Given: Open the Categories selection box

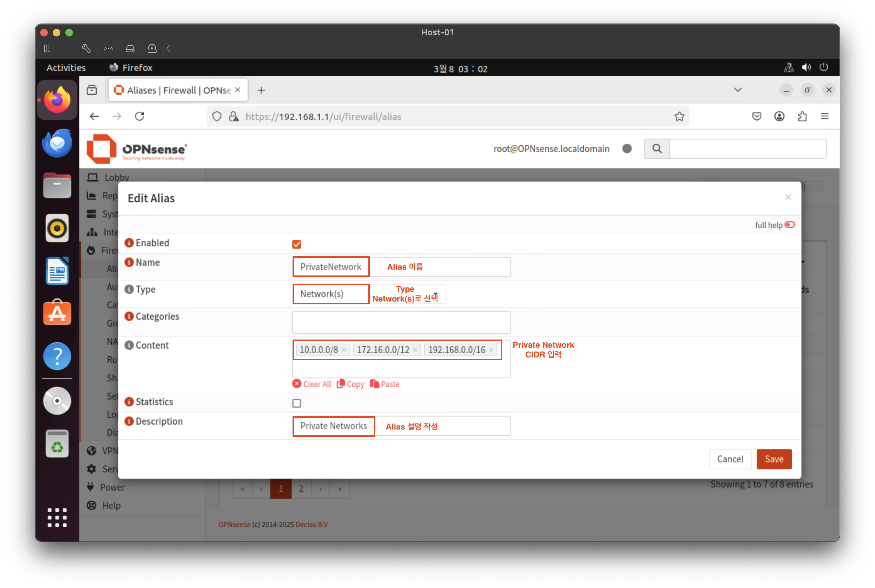Looking at the screenshot, I should pyautogui.click(x=401, y=322).
